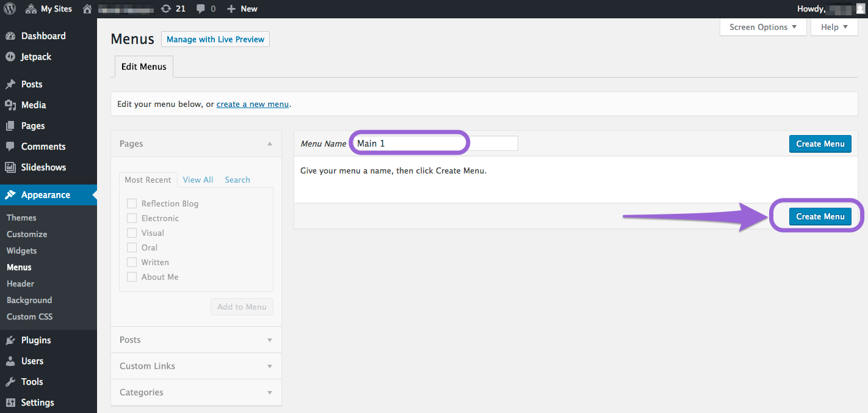Click the bottom Create Menu button
868x413 pixels.
(x=820, y=216)
